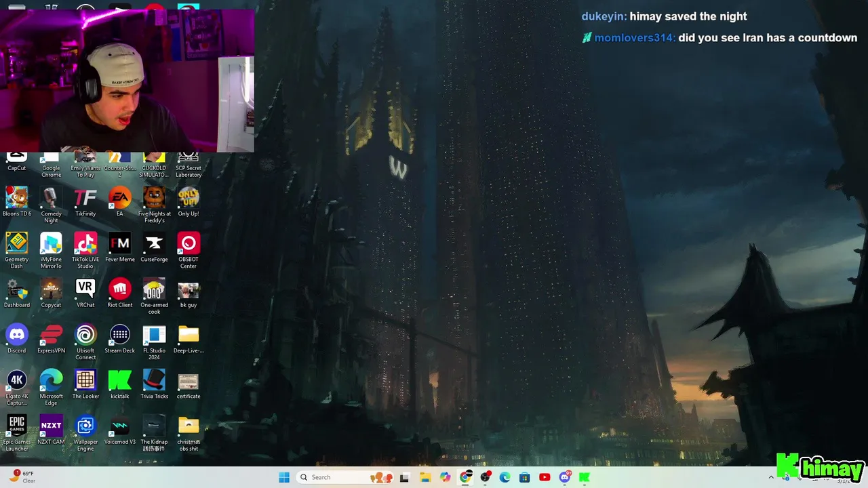Open the Wallpaper Engine desktop shortcut
The height and width of the screenshot is (488, 868).
coord(85,433)
